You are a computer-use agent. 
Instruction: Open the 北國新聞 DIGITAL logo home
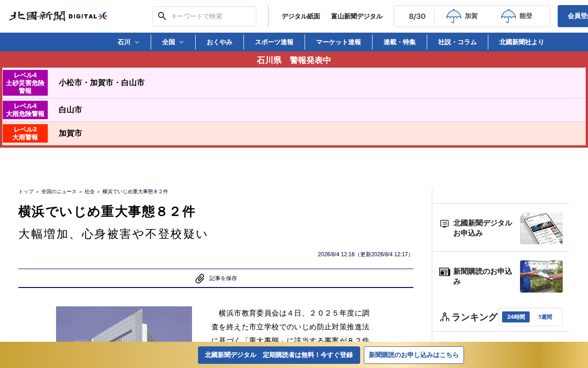click(x=58, y=16)
